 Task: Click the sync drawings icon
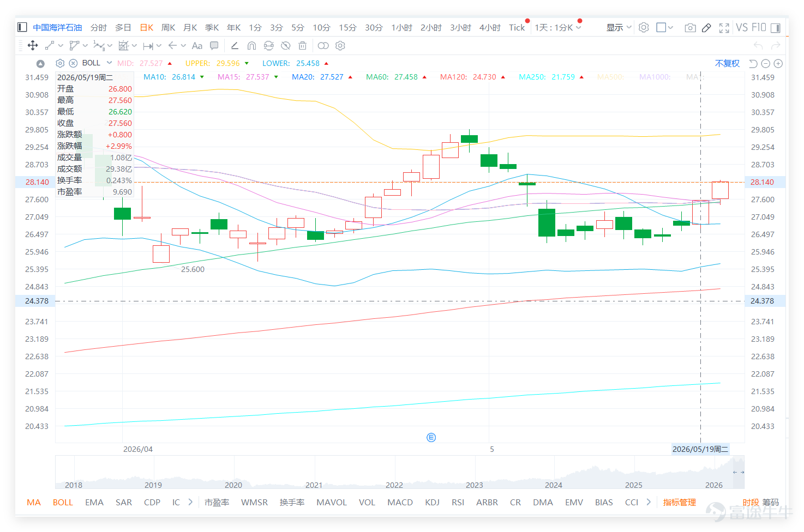(268, 46)
